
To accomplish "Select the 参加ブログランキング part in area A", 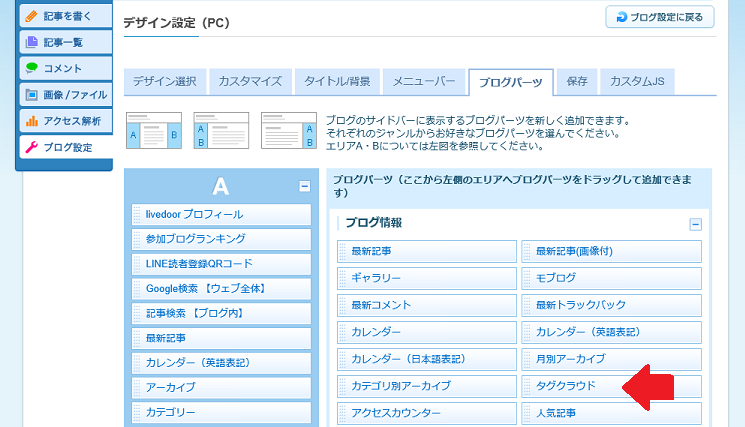I will pos(221,239).
